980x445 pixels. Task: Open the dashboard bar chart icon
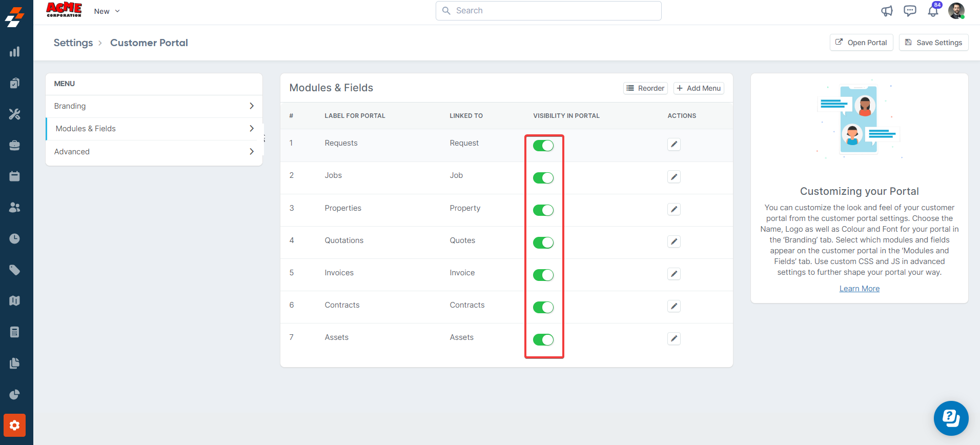pyautogui.click(x=14, y=52)
